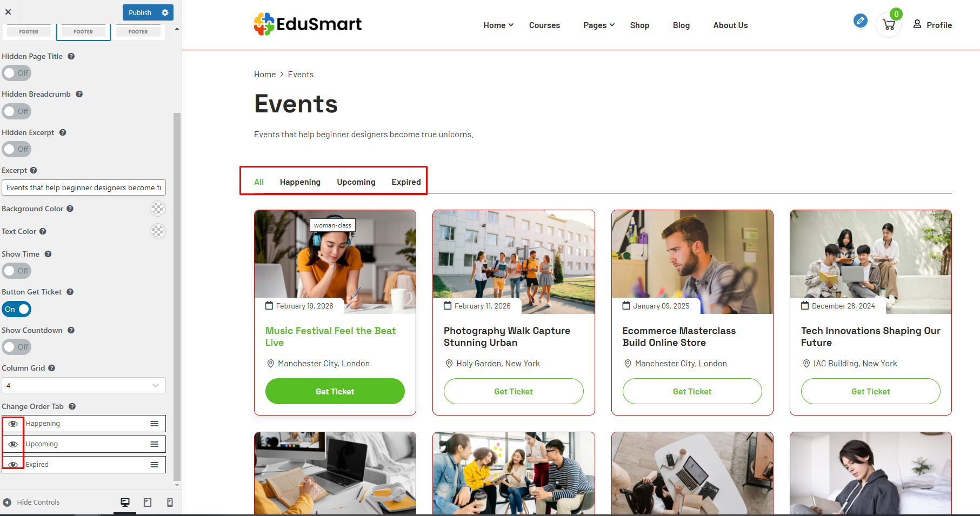Image resolution: width=980 pixels, height=516 pixels.
Task: Expand the Pages menu in navigation
Action: pyautogui.click(x=599, y=25)
